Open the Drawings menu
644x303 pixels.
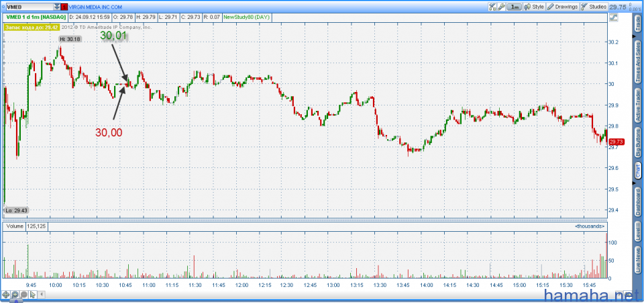563,7
